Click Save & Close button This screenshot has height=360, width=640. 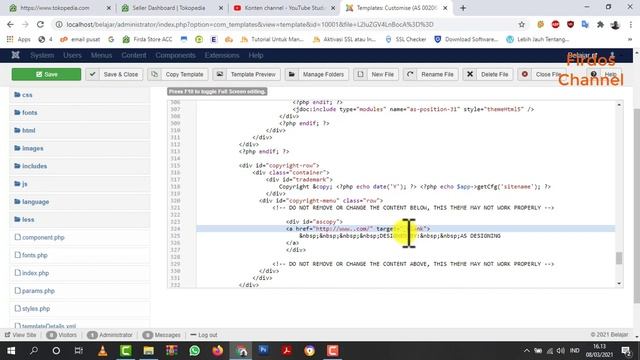point(114,74)
